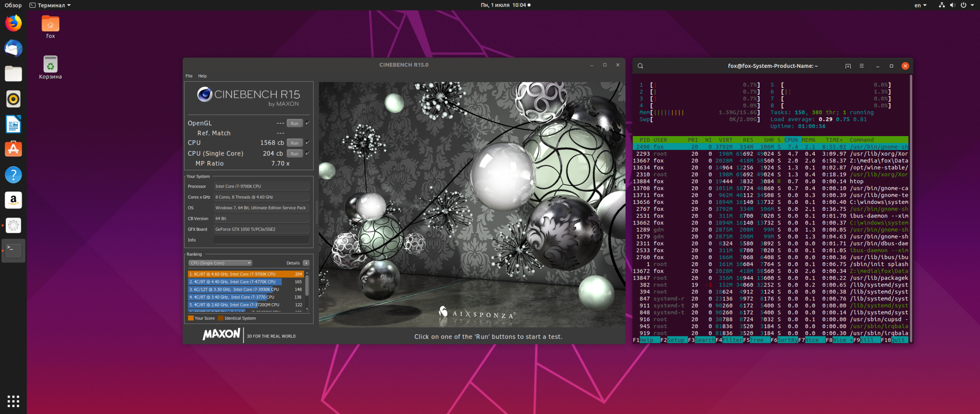The image size is (980, 414).
Task: Open a new terminal tab
Action: pos(848,66)
